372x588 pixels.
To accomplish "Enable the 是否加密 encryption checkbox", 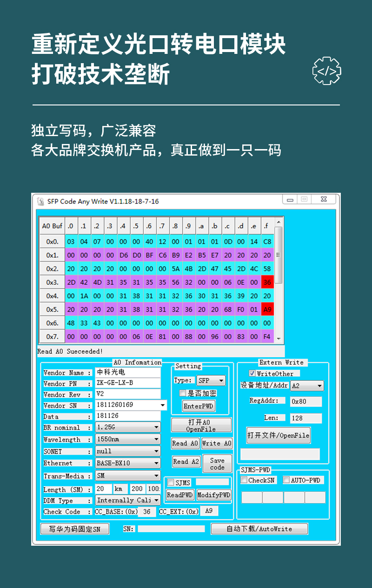I will click(183, 393).
